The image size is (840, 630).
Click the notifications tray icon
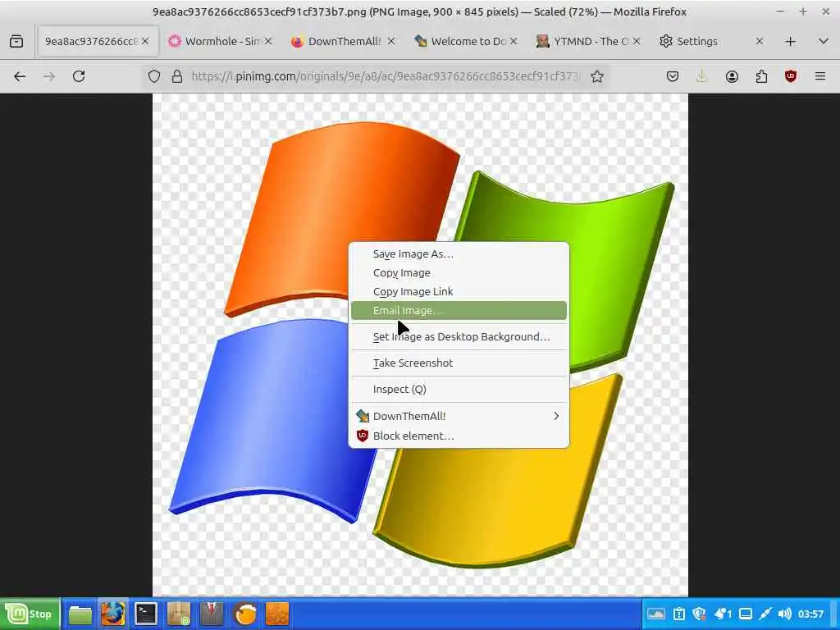tap(723, 614)
